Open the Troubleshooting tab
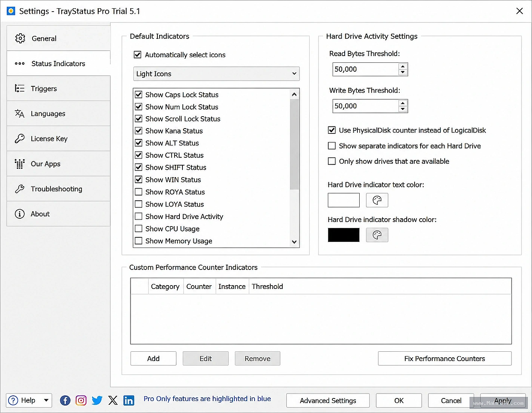Viewport: 532px width, 413px height. (x=59, y=189)
